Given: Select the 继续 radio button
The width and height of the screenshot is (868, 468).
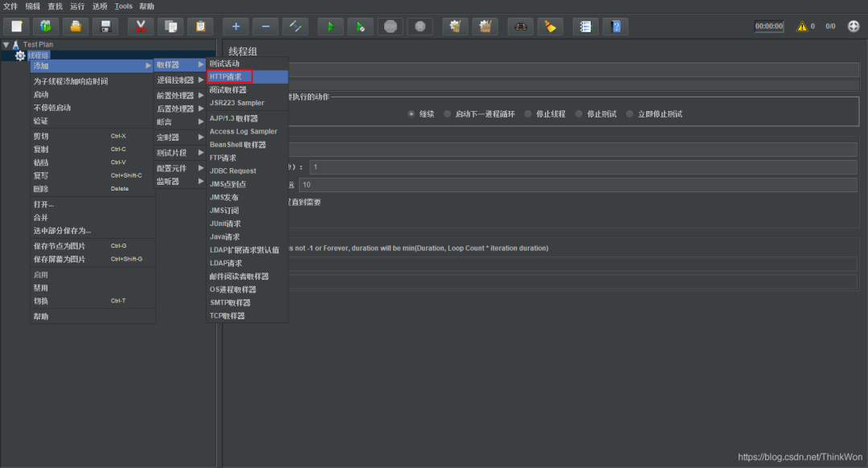Looking at the screenshot, I should (411, 114).
